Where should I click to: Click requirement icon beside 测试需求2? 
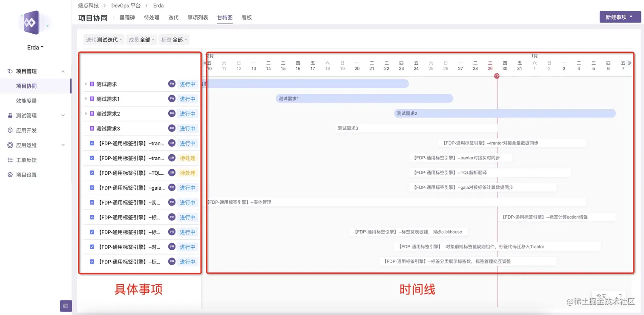pyautogui.click(x=92, y=114)
